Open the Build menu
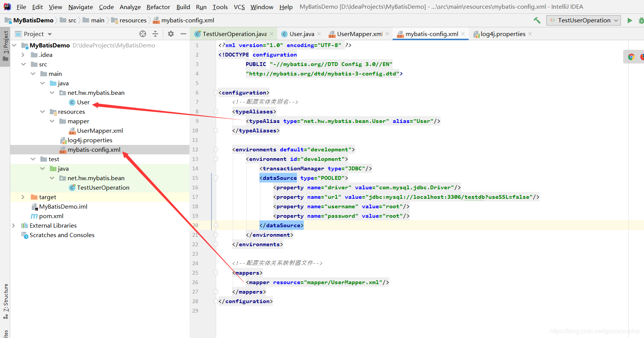This screenshot has width=644, height=338. (183, 7)
